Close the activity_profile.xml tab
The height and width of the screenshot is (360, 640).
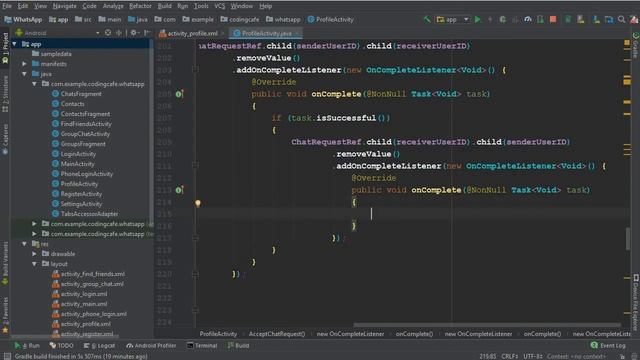223,33
